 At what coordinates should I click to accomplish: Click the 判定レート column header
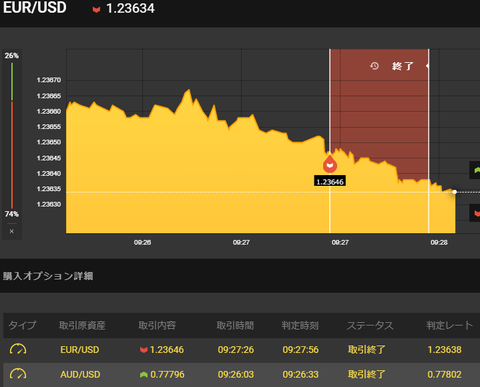450,325
